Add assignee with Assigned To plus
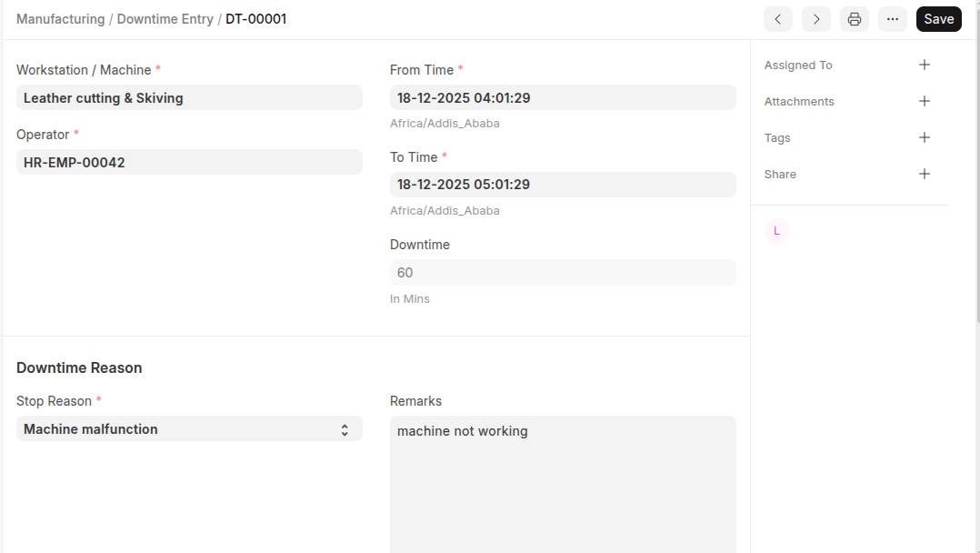Image resolution: width=980 pixels, height=553 pixels. [x=925, y=65]
